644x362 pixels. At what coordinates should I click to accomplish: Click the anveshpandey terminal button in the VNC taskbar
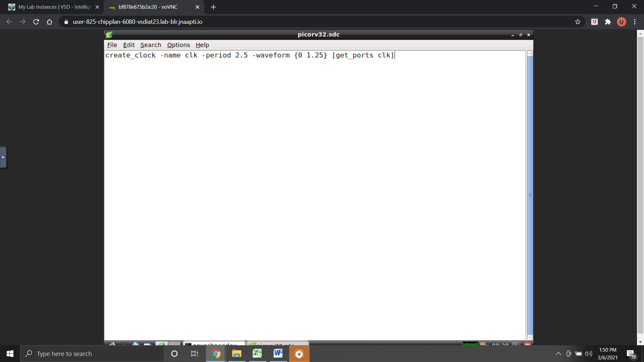coord(214,345)
